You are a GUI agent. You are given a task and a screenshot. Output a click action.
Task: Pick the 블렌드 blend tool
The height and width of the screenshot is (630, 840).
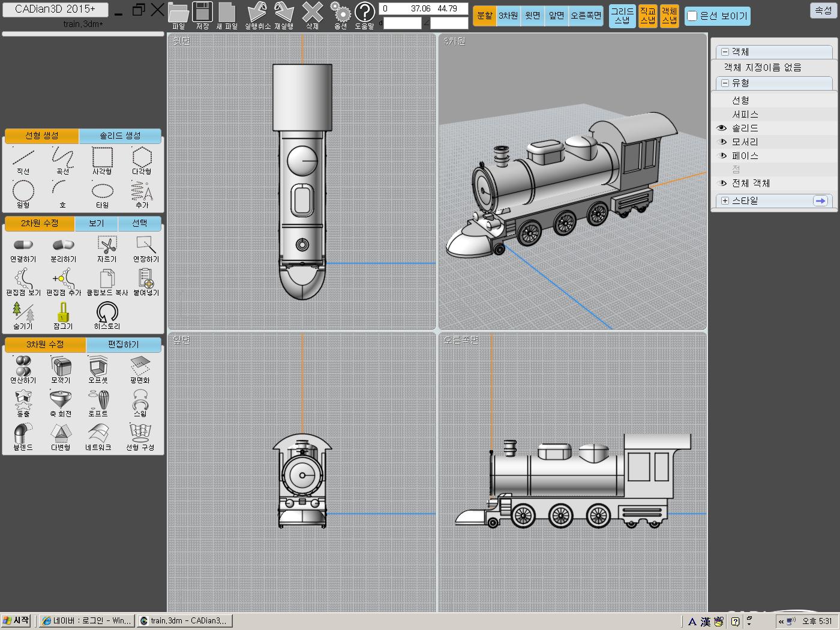[x=23, y=437]
